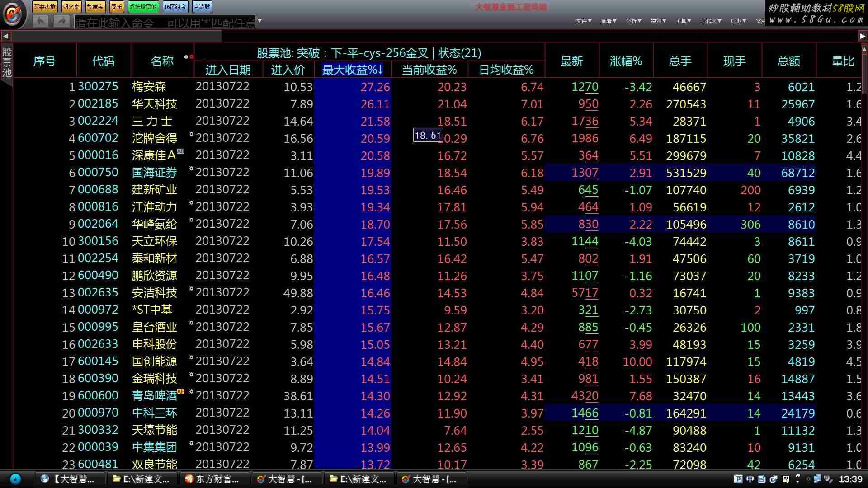Sort by 最新 price column header
The width and height of the screenshot is (868, 488).
572,61
